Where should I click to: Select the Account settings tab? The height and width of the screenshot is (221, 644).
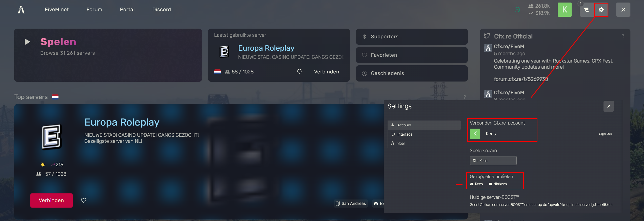point(424,125)
